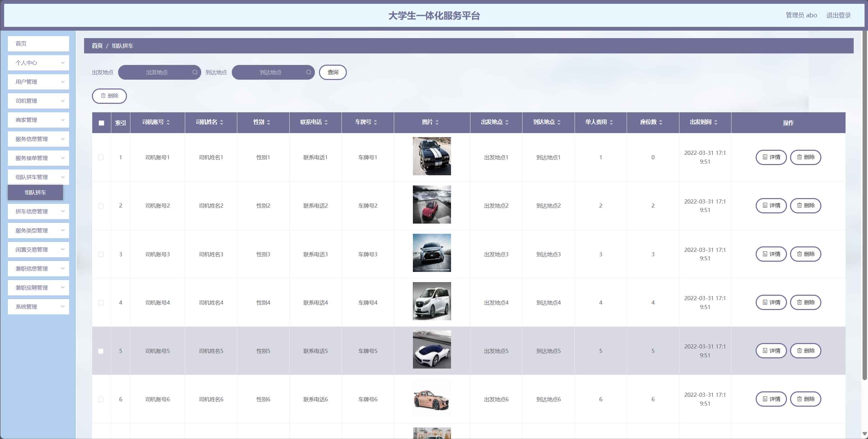Expand the 系统管理 sidebar menu
The height and width of the screenshot is (439, 868).
click(38, 307)
